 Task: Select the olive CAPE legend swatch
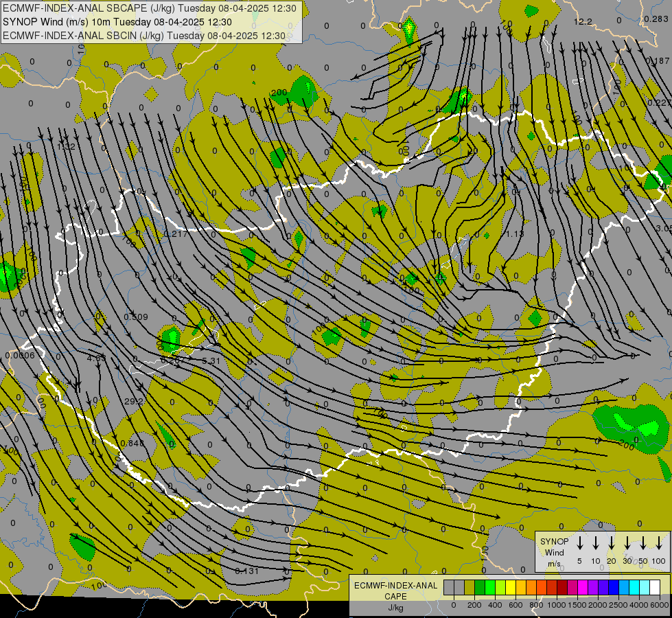(470, 588)
